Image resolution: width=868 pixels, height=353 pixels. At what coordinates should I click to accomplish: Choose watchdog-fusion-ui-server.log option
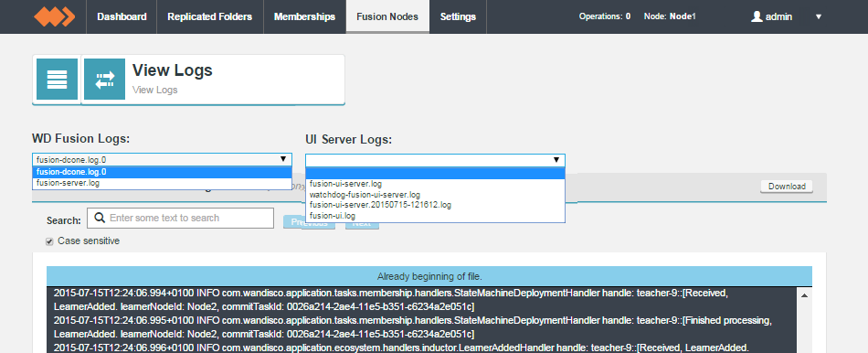pyautogui.click(x=435, y=195)
